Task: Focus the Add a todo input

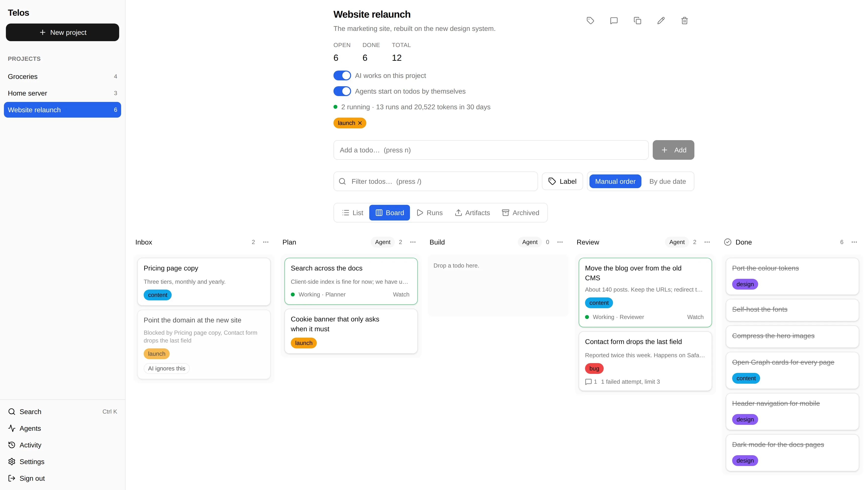Action: (x=491, y=150)
